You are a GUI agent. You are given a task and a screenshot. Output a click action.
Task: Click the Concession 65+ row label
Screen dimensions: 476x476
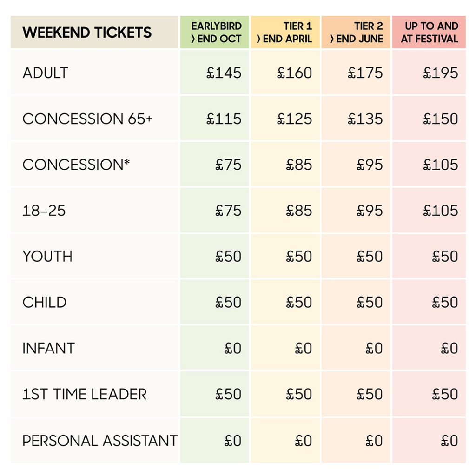(87, 119)
